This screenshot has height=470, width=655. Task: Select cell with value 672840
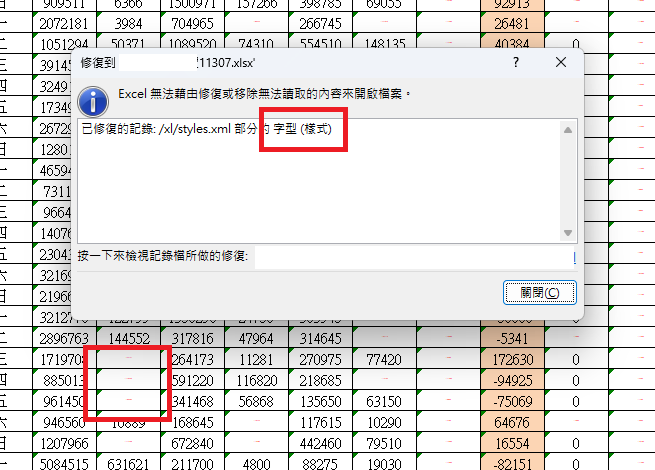(192, 443)
